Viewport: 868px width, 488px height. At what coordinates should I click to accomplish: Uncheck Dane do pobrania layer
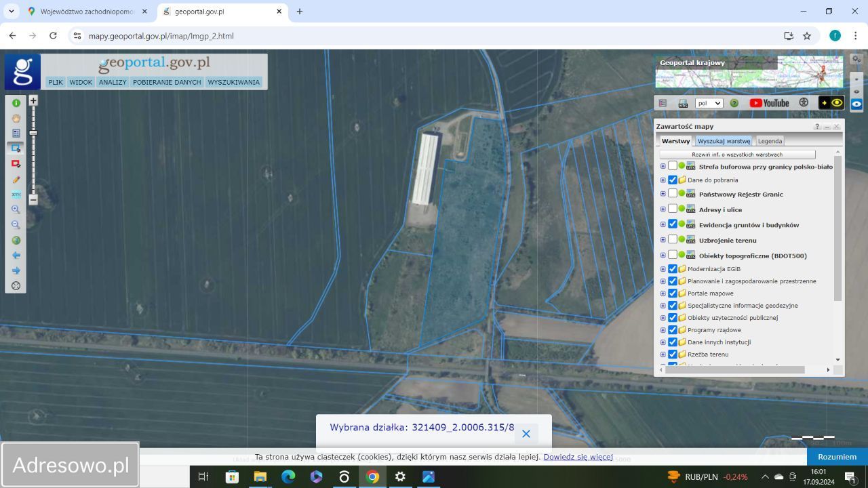673,180
